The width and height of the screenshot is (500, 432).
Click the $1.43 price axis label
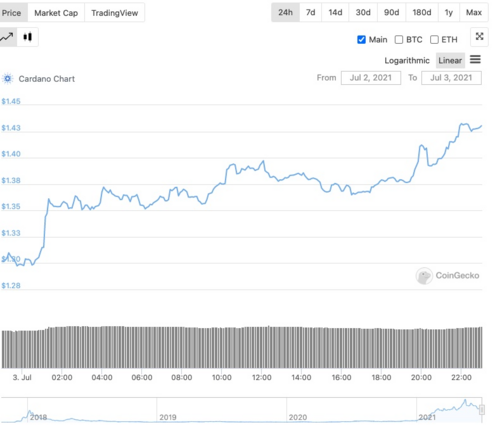11,128
